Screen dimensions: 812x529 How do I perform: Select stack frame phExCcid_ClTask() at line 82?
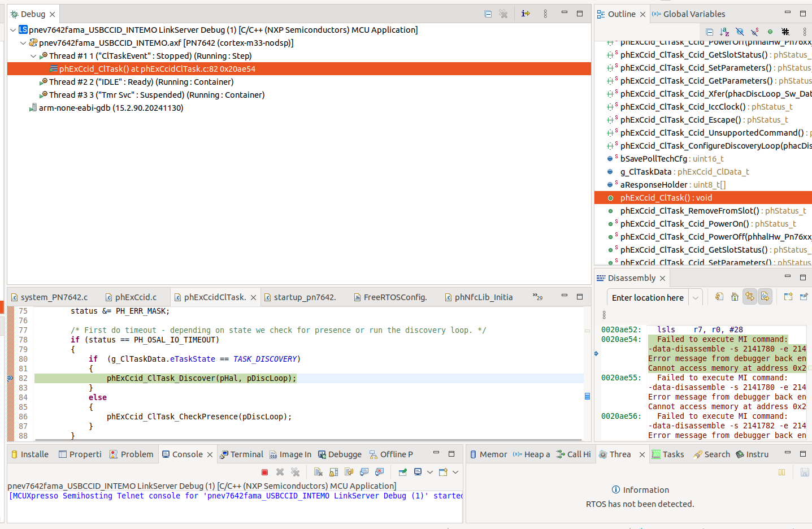(299, 69)
